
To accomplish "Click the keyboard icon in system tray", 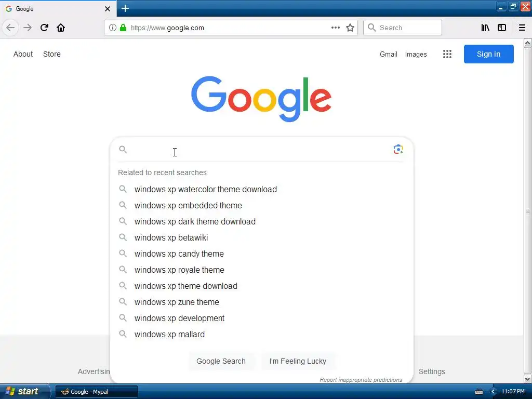I will (478, 392).
